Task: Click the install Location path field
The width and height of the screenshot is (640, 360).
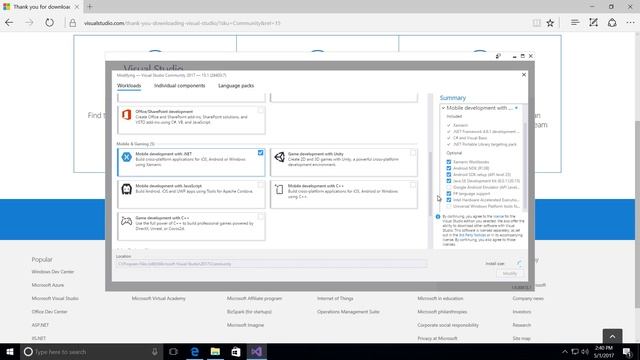Action: pos(271,264)
